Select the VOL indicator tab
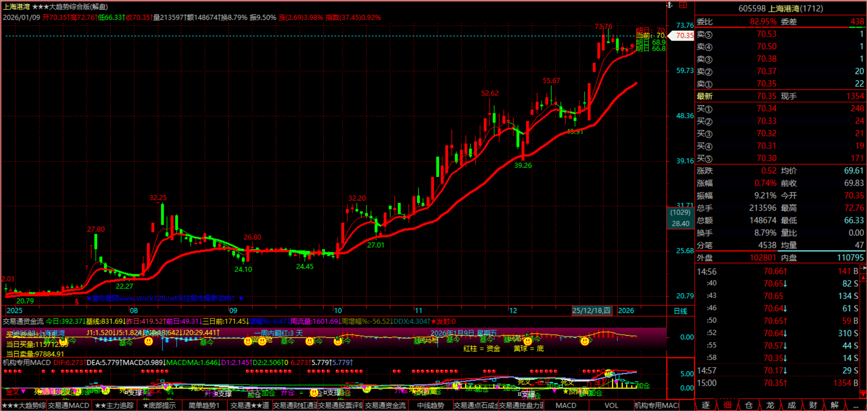Image resolution: width=868 pixels, height=411 pixels. pos(611,406)
